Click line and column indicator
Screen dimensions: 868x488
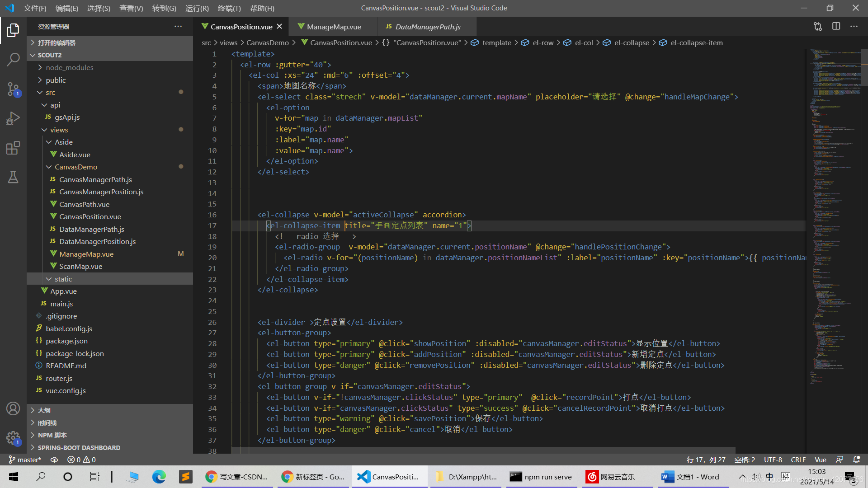[x=706, y=460]
